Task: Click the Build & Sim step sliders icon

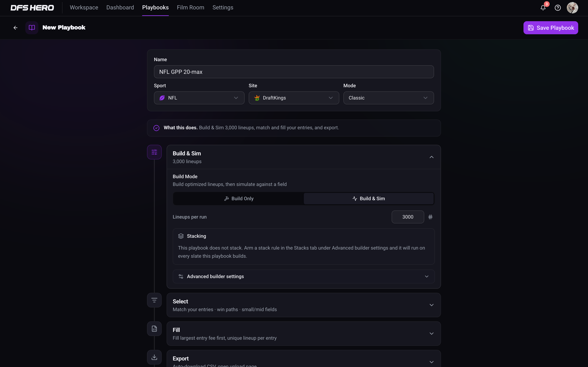Action: 154,152
